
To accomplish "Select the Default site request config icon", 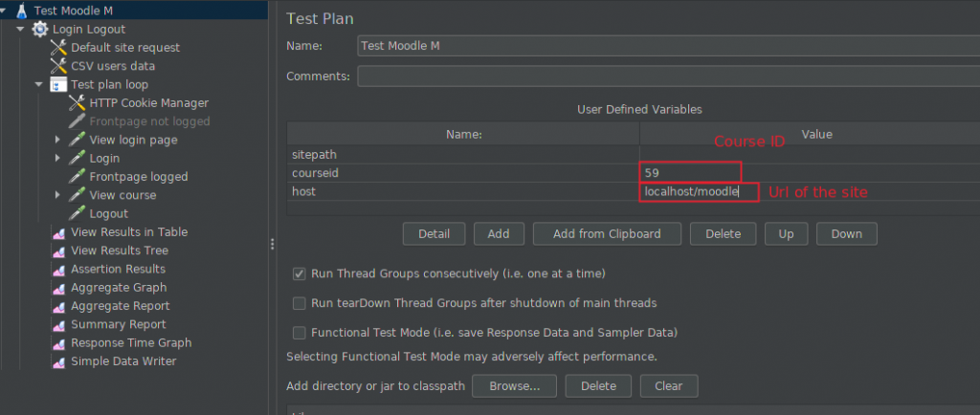I will [x=58, y=48].
